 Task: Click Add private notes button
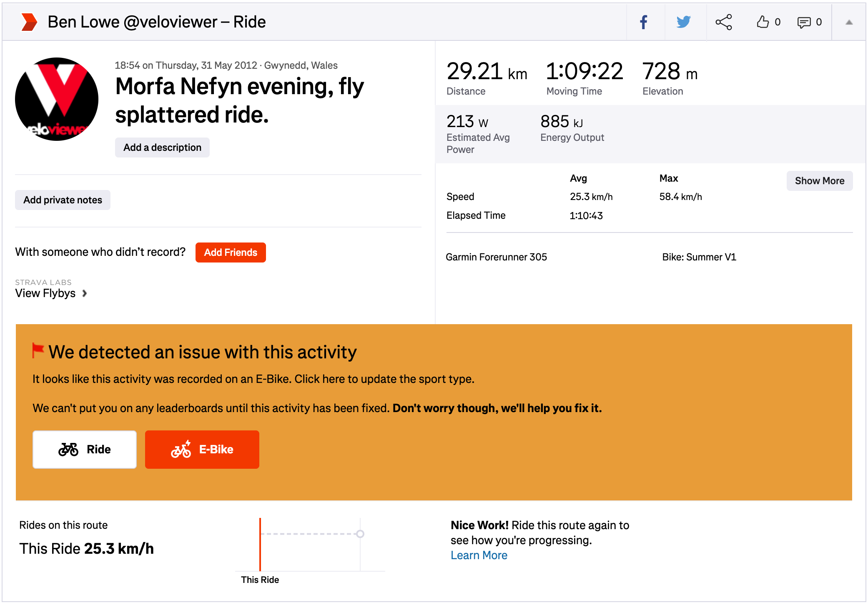pos(63,200)
